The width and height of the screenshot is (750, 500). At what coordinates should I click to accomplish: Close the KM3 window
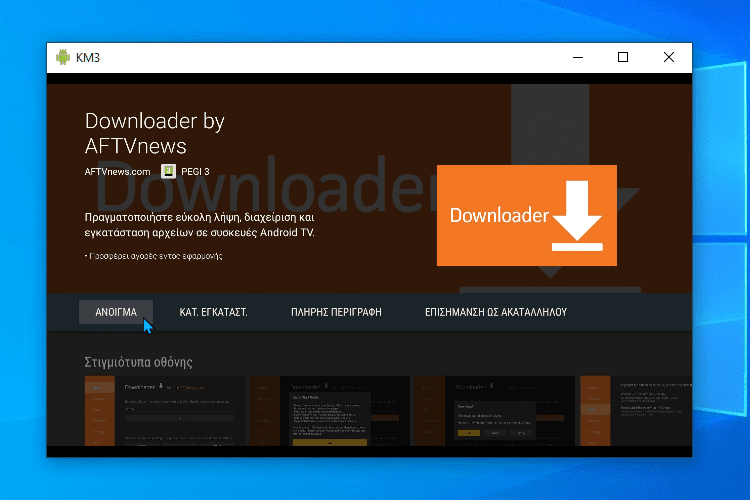[669, 57]
